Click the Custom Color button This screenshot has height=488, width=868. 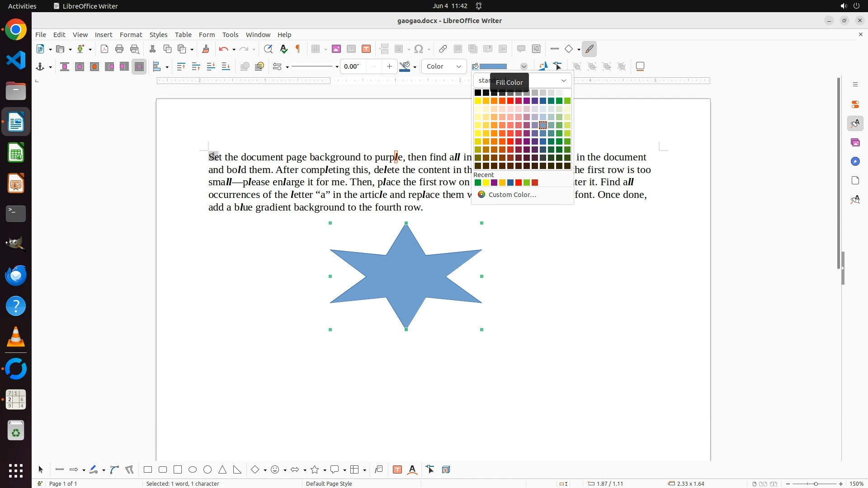(512, 195)
